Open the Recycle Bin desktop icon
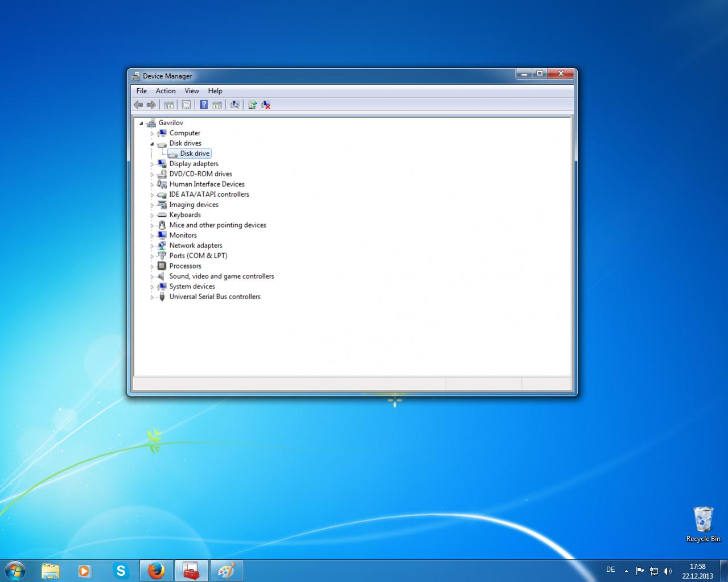This screenshot has width=728, height=582. [x=703, y=524]
